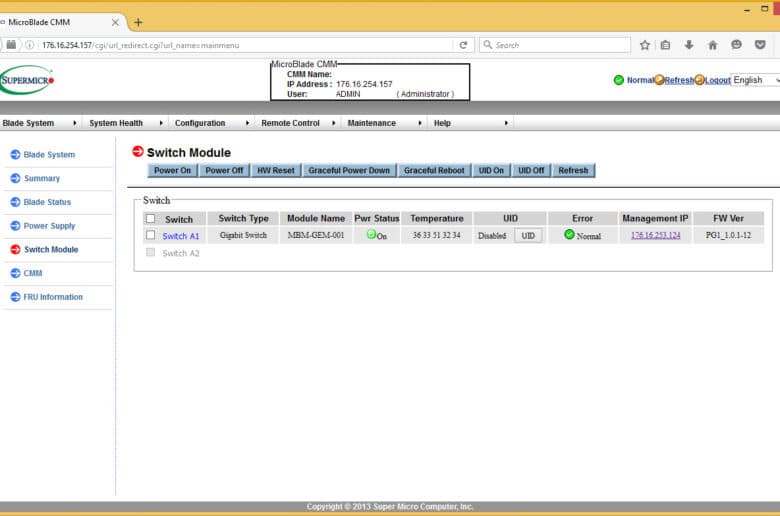The image size is (780, 516).
Task: Open the System Health menu
Action: pos(116,123)
